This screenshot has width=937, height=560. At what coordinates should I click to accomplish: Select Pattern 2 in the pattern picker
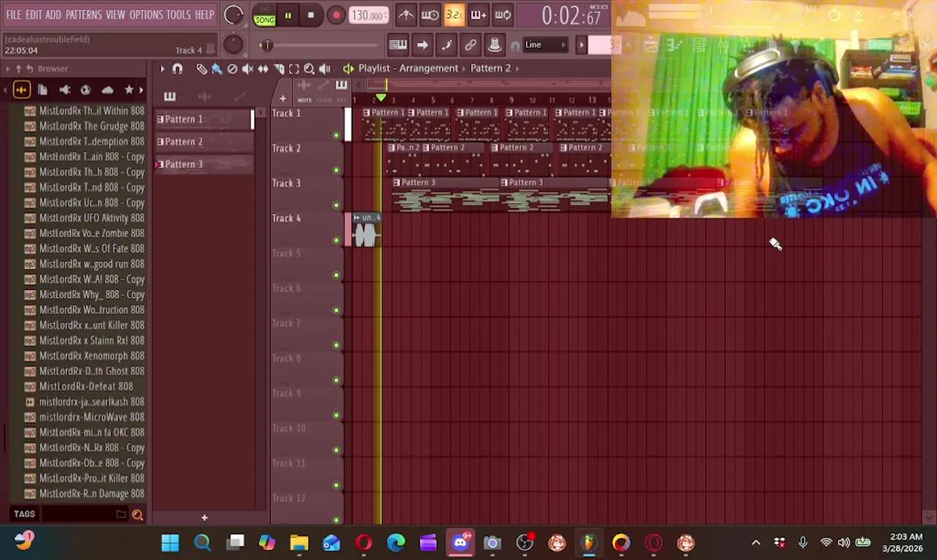click(x=202, y=142)
